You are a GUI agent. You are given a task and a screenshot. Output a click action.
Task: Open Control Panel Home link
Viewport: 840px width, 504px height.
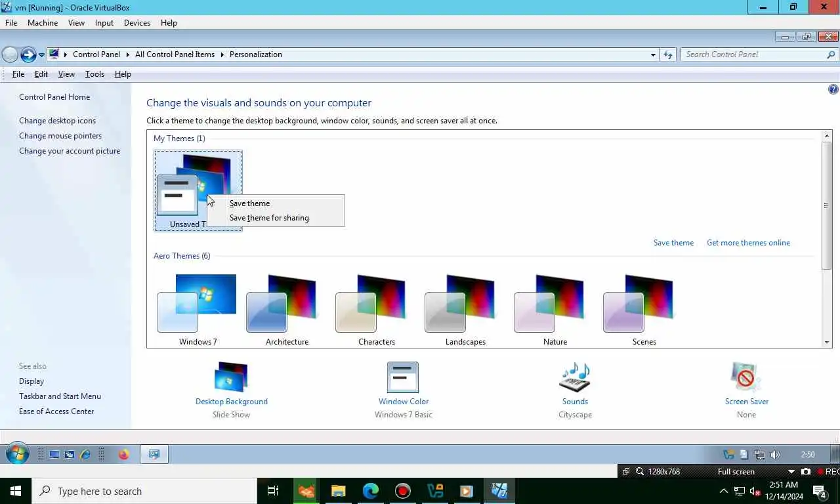[54, 97]
